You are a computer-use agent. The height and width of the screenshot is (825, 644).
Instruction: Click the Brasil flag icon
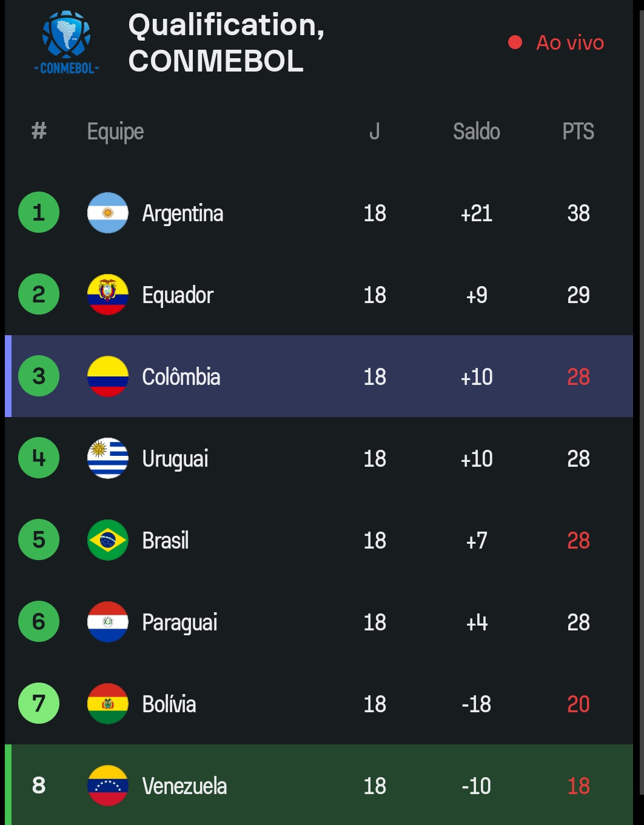tap(108, 540)
